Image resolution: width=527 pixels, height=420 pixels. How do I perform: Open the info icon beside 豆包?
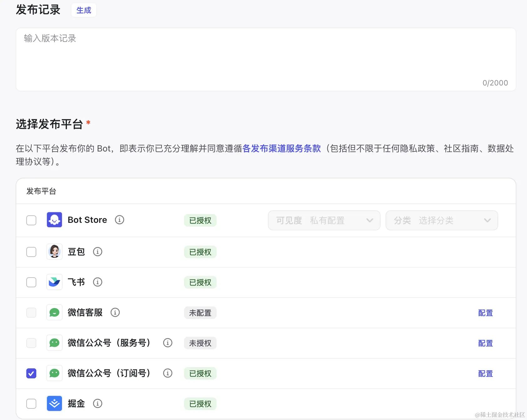[x=98, y=252]
